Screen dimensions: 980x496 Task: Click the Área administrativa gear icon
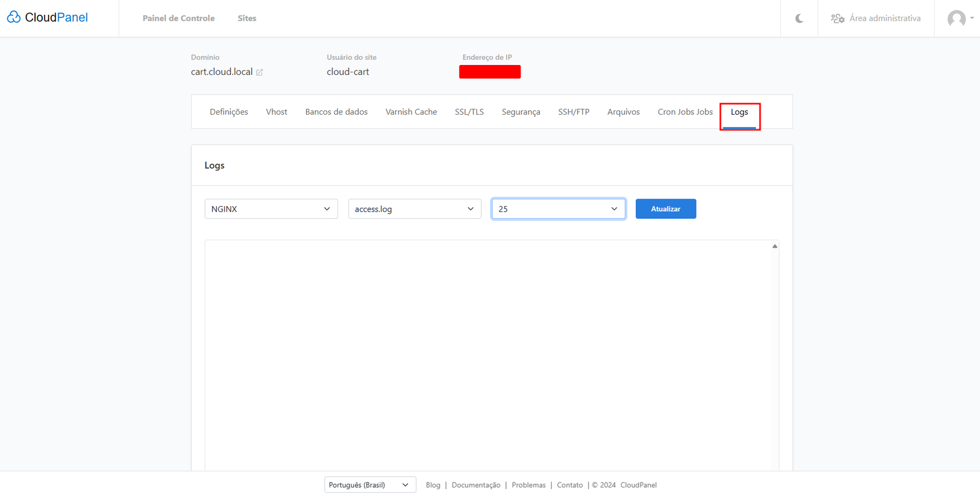pyautogui.click(x=837, y=18)
